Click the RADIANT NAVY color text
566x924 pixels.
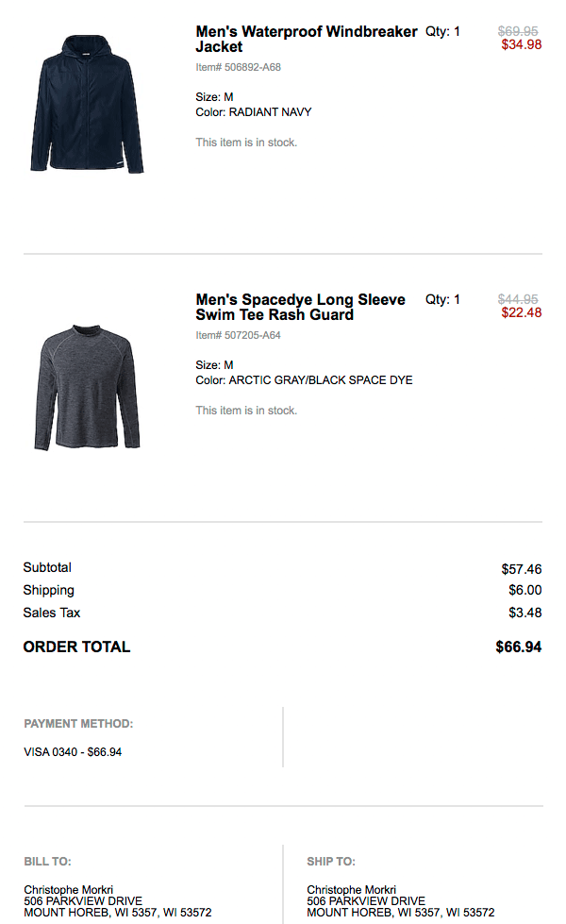coord(269,112)
